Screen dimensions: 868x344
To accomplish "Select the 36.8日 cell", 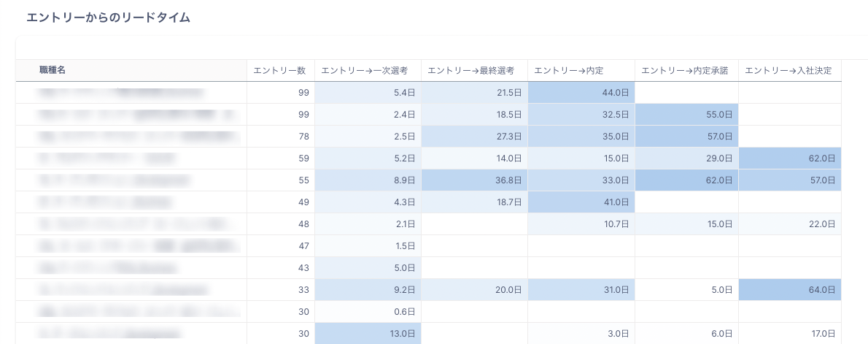I will 474,180.
